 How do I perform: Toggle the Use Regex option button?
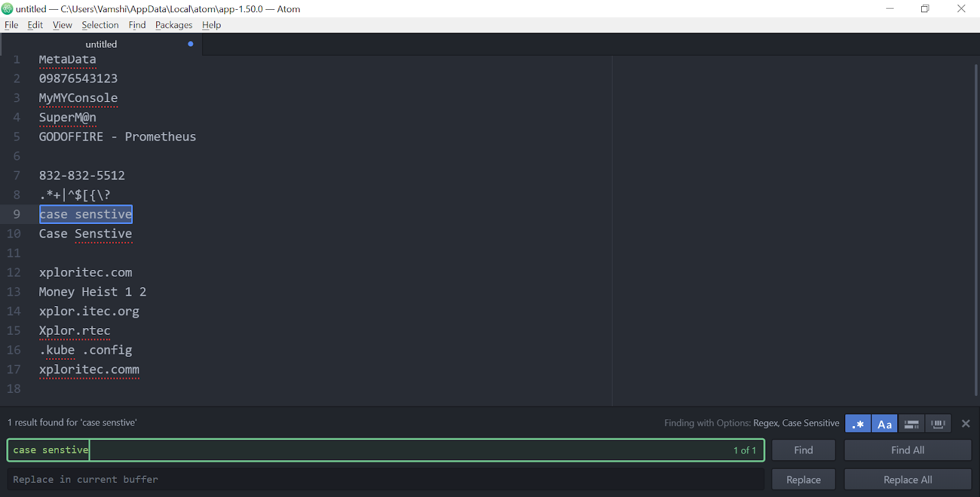858,424
